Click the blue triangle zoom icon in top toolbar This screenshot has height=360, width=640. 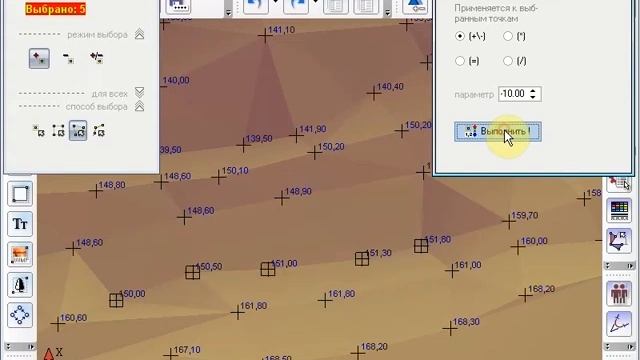coord(415,6)
